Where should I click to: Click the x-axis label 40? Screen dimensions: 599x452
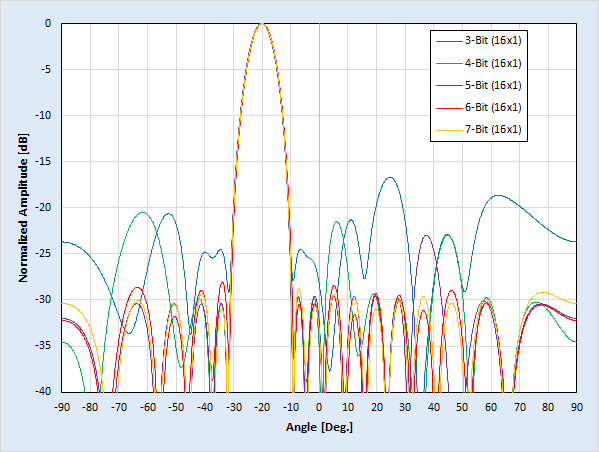point(434,407)
